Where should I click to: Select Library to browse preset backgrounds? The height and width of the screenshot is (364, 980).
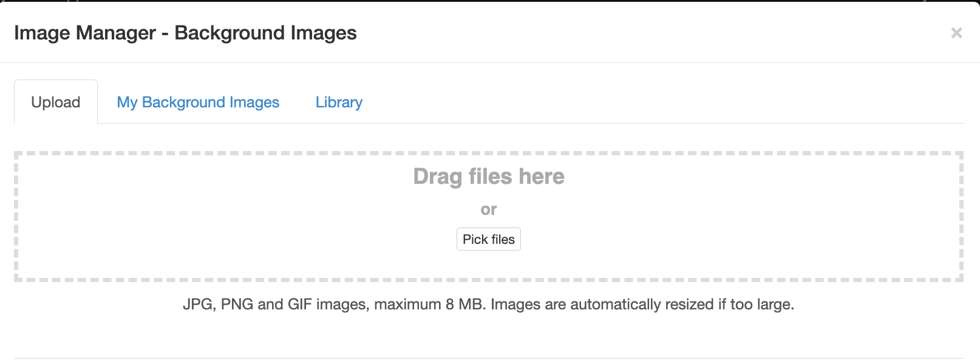338,102
